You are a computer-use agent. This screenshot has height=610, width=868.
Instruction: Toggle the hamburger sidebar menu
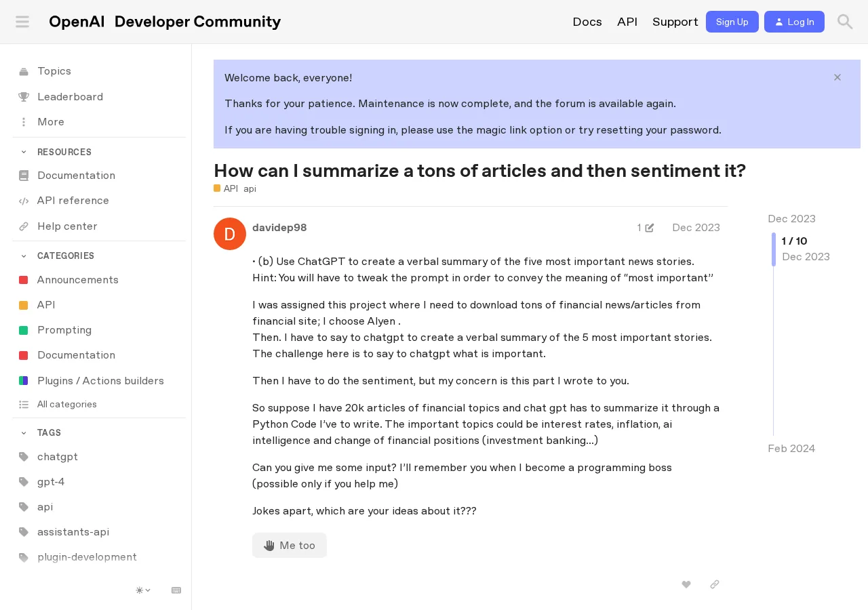pos(22,22)
